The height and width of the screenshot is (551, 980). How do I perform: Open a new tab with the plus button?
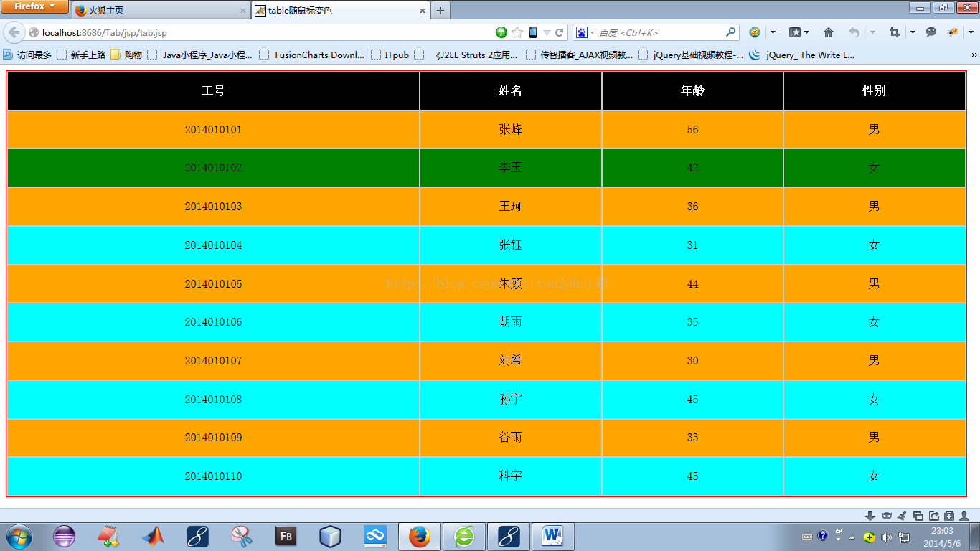440,11
